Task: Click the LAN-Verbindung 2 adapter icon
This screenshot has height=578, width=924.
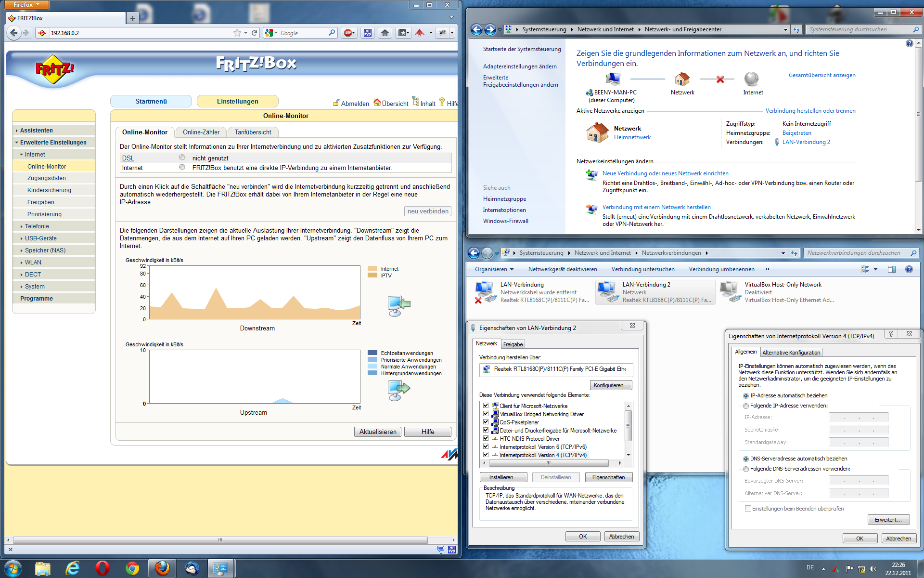Action: click(607, 292)
